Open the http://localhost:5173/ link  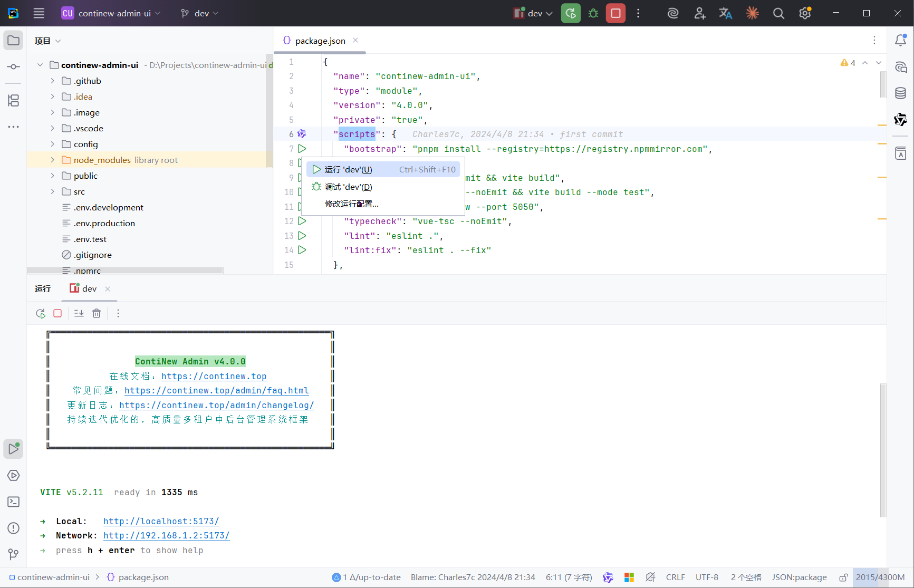pos(161,521)
